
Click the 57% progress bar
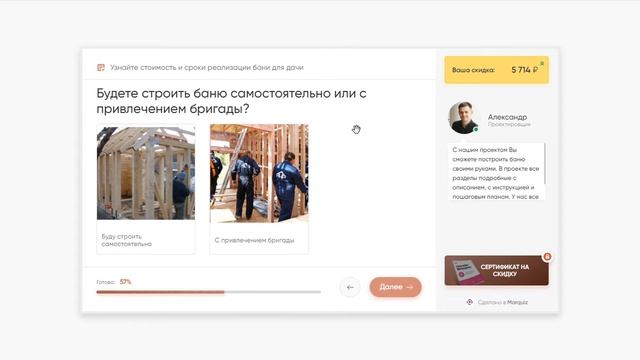click(209, 292)
